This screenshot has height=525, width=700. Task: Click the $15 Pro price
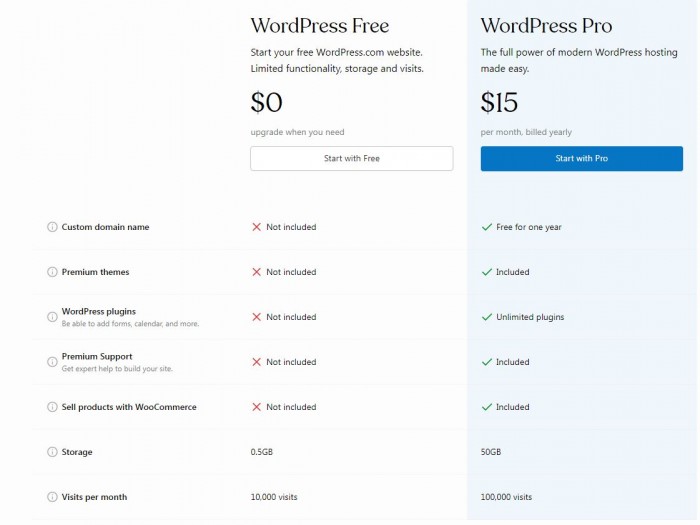click(x=501, y=102)
